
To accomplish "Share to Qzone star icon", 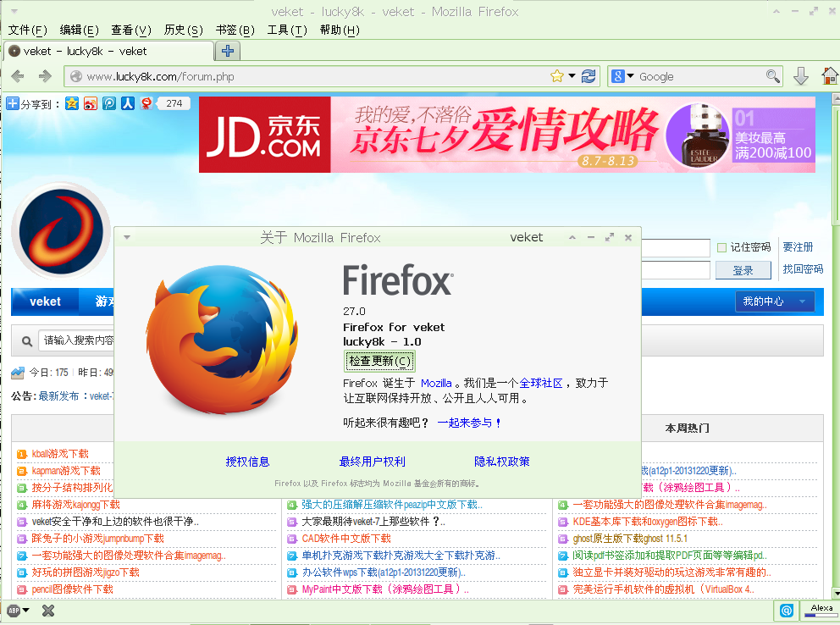I will [x=72, y=103].
